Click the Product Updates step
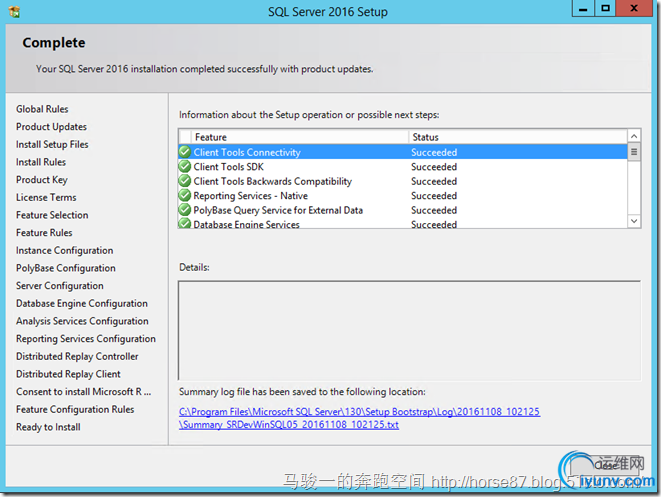The image size is (661, 497). [51, 126]
